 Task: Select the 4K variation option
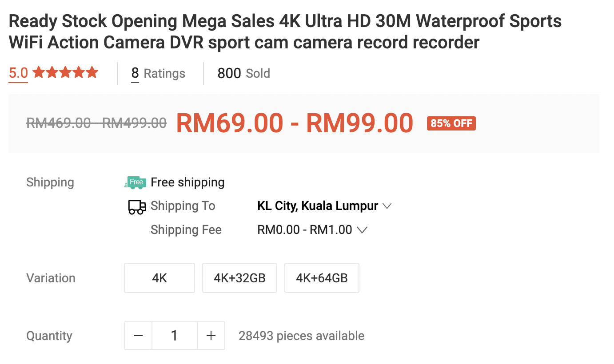coord(159,278)
